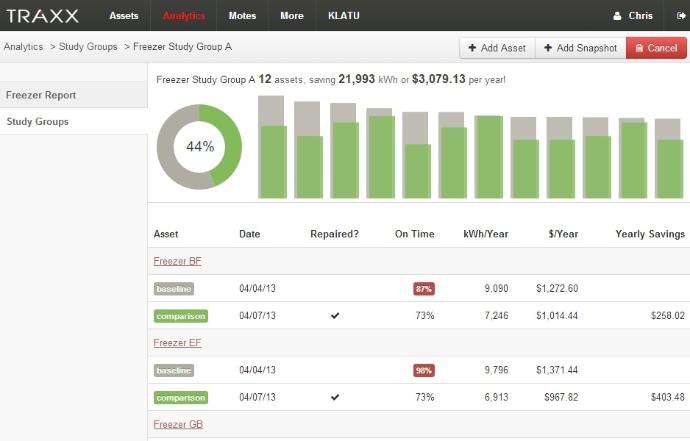Open the KLATU menu
The width and height of the screenshot is (690, 441).
[x=343, y=16]
